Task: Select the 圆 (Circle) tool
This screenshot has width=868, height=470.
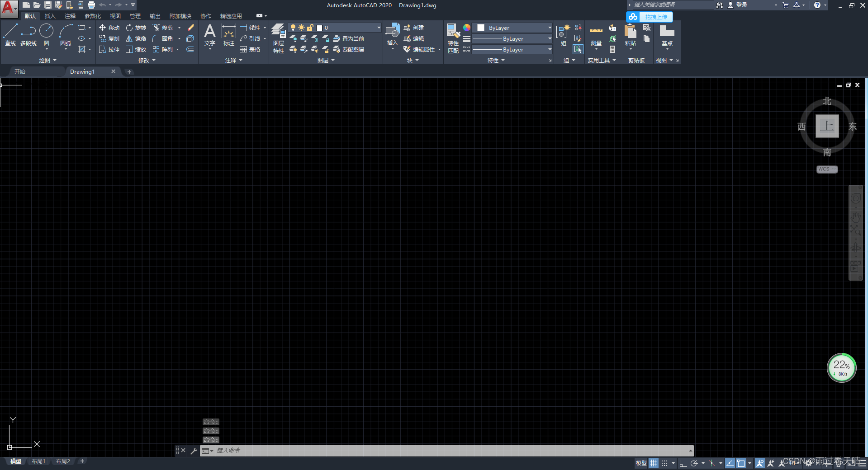Action: [46, 35]
